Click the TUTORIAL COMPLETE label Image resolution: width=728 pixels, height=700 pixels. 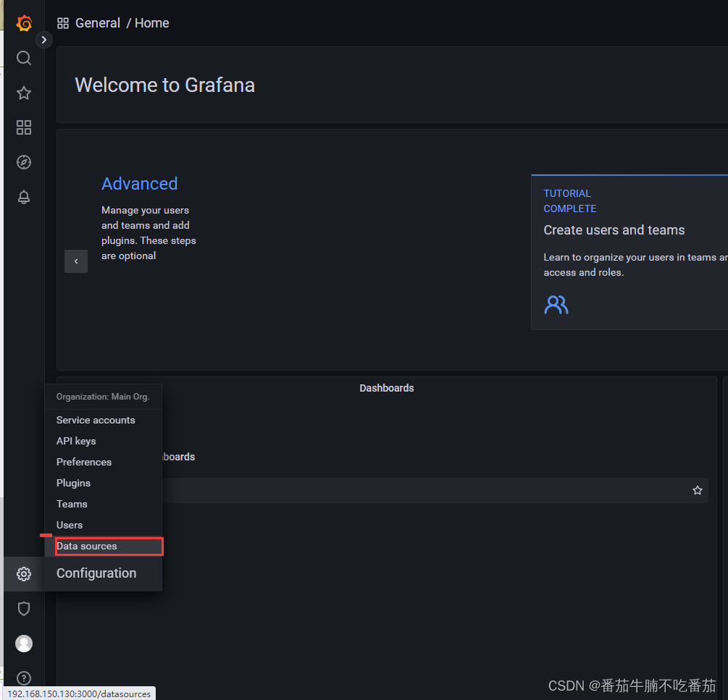pos(569,201)
